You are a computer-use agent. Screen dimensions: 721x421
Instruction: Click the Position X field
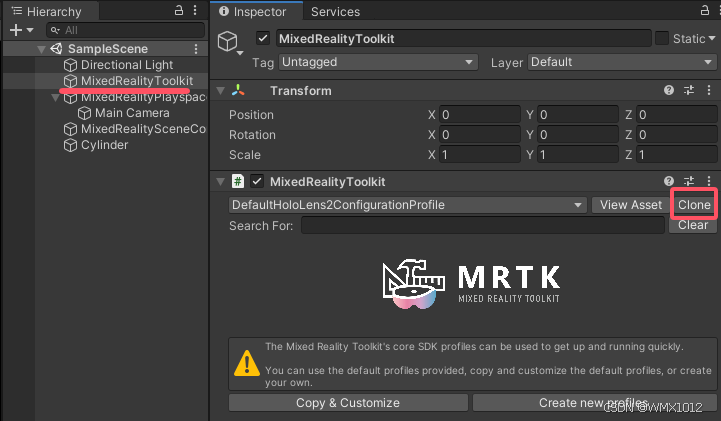point(480,114)
